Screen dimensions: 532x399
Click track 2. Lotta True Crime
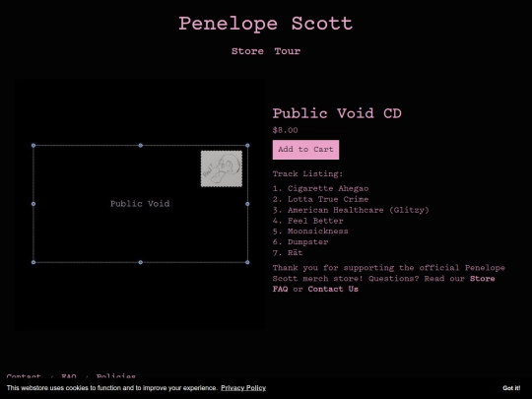pos(320,199)
